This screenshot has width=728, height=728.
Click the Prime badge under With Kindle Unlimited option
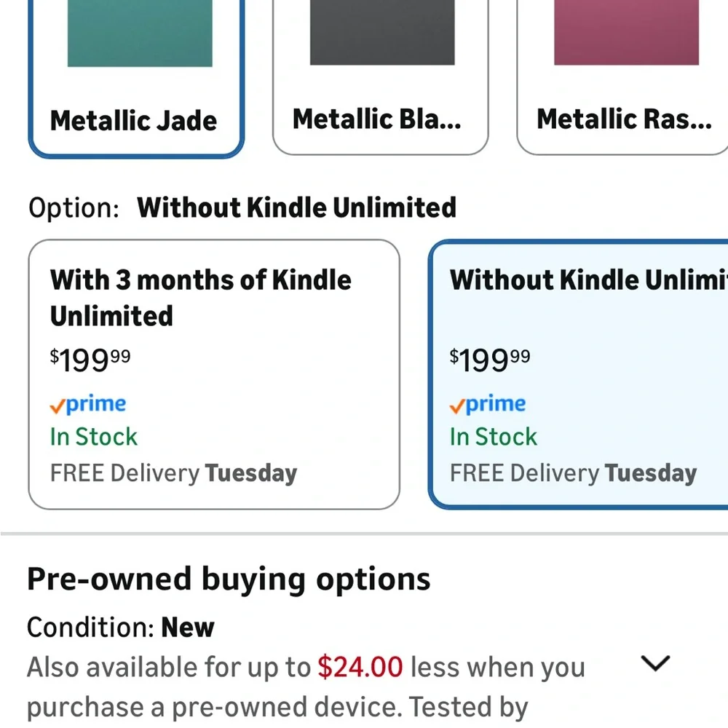pos(87,404)
